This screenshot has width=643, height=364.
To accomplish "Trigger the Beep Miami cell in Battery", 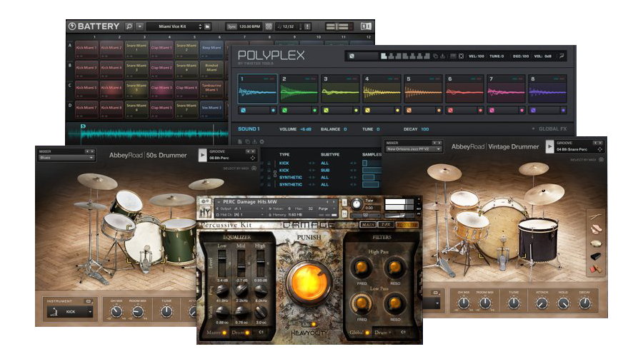I will [x=211, y=49].
